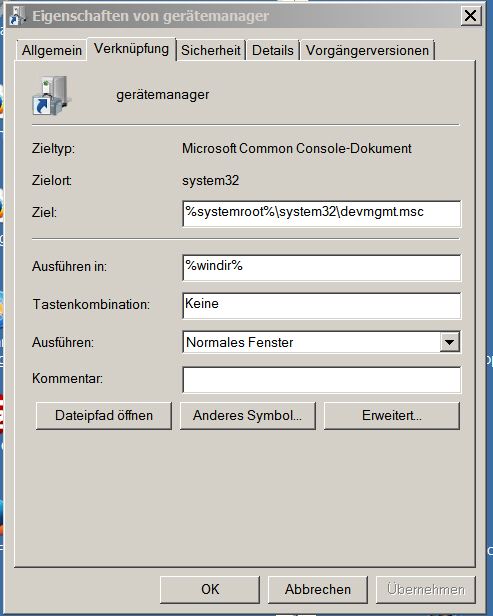
Task: Click the small title bar window icon
Action: [17, 16]
